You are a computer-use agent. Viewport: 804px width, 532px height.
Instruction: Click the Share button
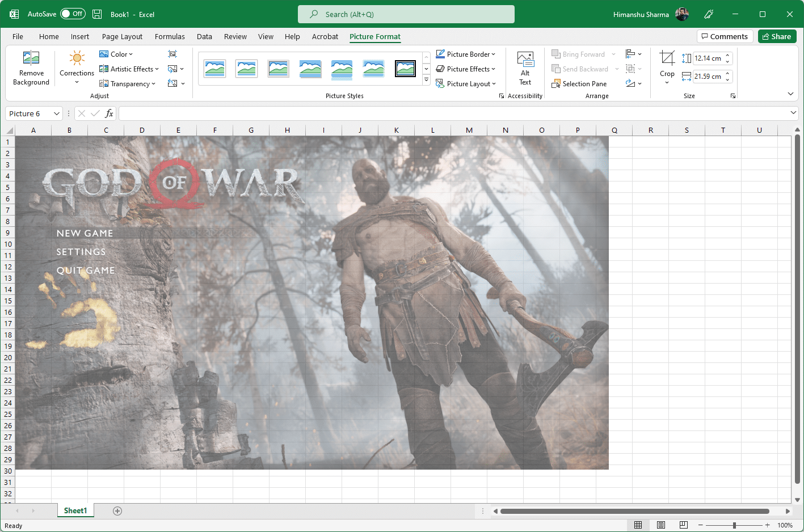pos(777,36)
